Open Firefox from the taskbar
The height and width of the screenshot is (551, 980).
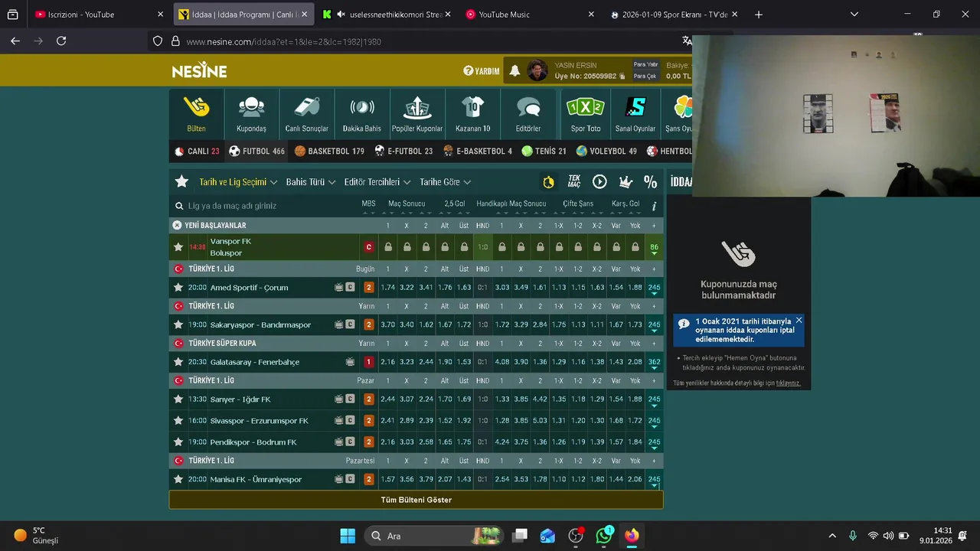point(632,536)
